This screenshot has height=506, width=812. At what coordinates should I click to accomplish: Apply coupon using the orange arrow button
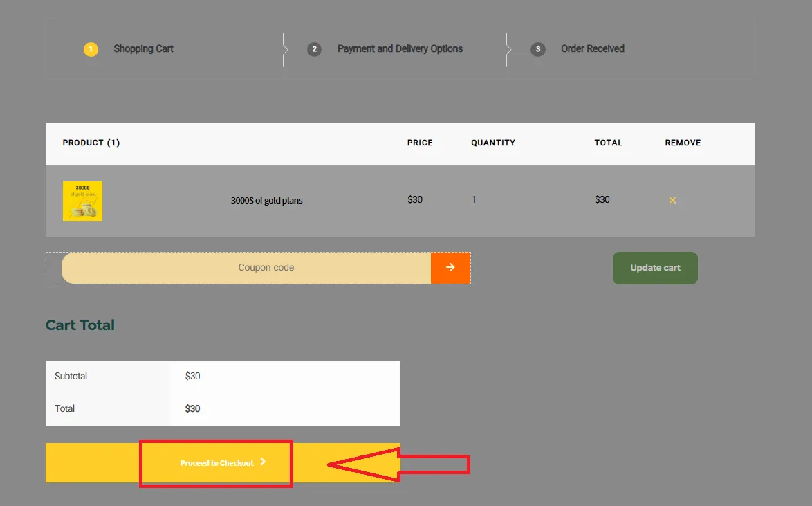450,268
